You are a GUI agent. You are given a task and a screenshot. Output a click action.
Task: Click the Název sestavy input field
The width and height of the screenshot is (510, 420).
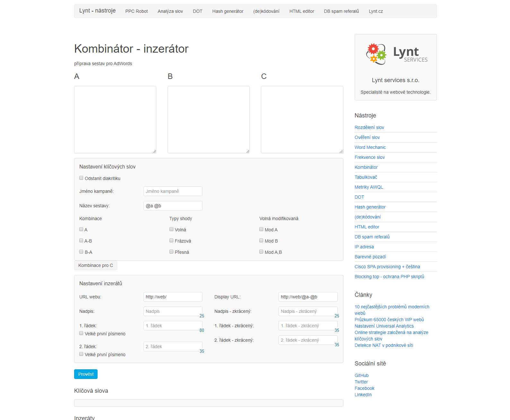[173, 206]
